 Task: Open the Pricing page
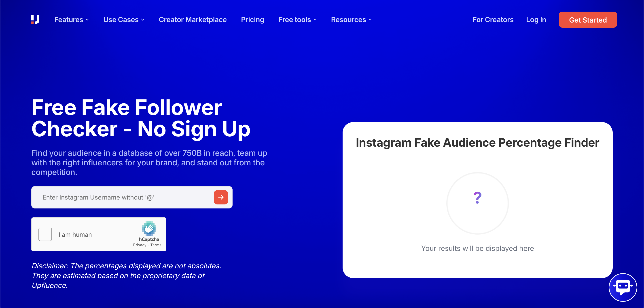pos(252,20)
